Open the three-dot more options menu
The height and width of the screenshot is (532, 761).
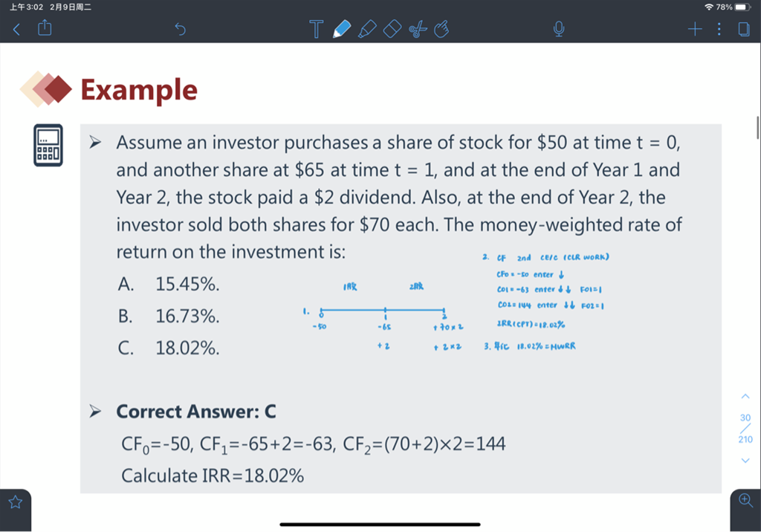pyautogui.click(x=719, y=29)
